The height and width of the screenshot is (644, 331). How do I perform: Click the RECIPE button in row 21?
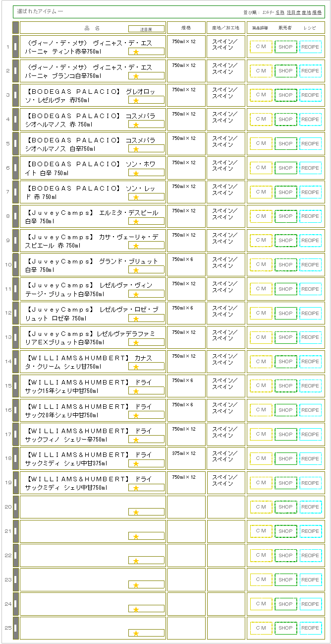(x=311, y=531)
